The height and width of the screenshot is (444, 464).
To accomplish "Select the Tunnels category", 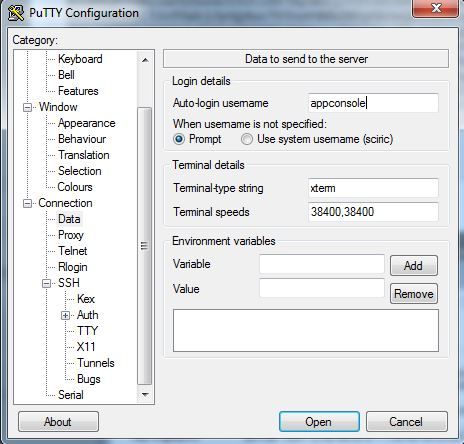I will pyautogui.click(x=96, y=363).
